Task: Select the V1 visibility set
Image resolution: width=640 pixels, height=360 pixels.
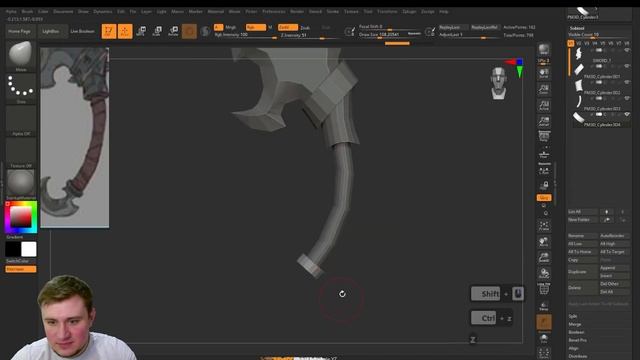Action: pyautogui.click(x=571, y=43)
